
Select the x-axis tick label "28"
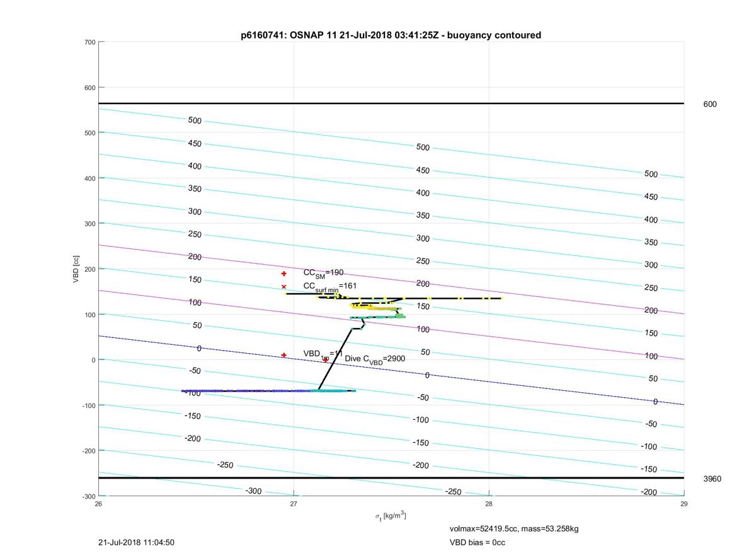tap(489, 503)
